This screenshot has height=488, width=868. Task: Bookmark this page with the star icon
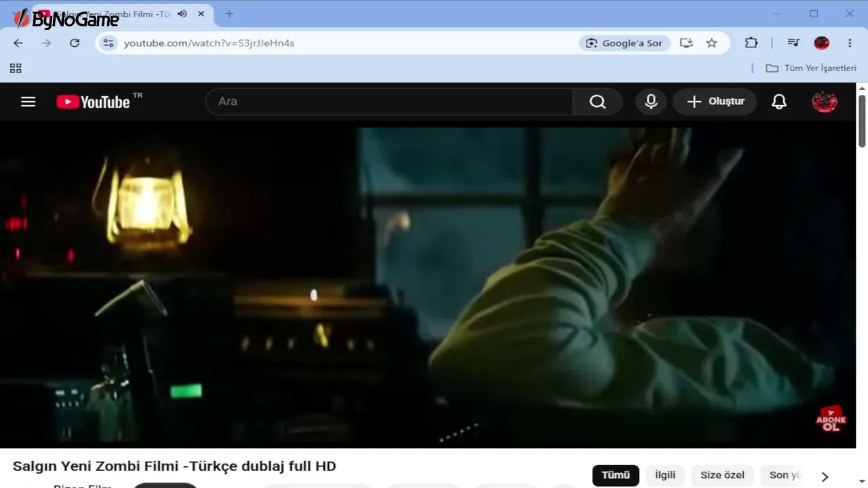pos(711,43)
